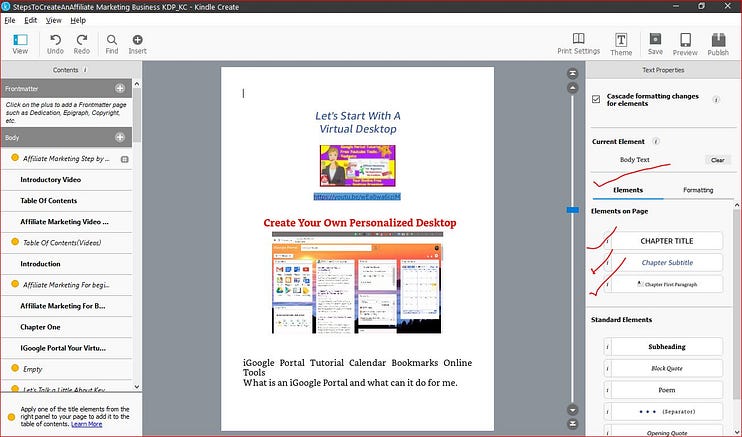The image size is (742, 437).
Task: Apply the CHAPTER TITLE element
Action: pyautogui.click(x=666, y=241)
